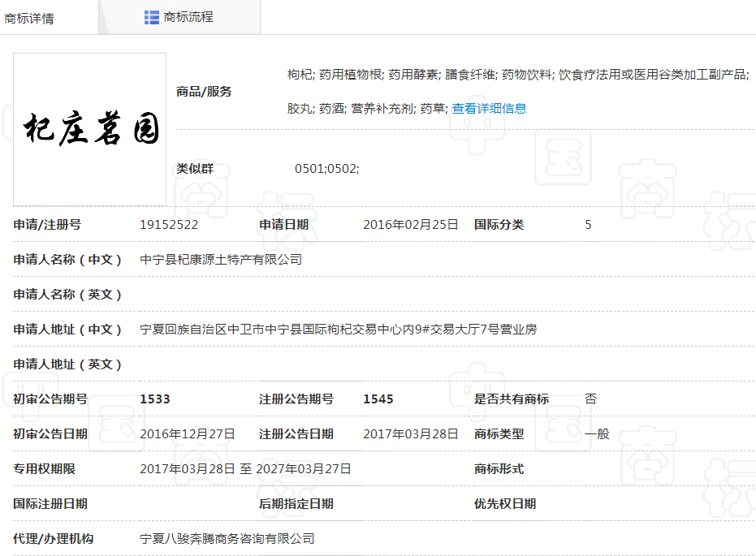
Task: Click the 商品/服务 label
Action: click(204, 92)
